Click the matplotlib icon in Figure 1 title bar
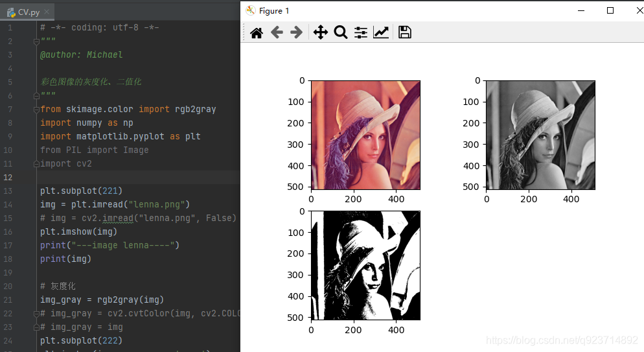This screenshot has width=644, height=352. coord(251,10)
